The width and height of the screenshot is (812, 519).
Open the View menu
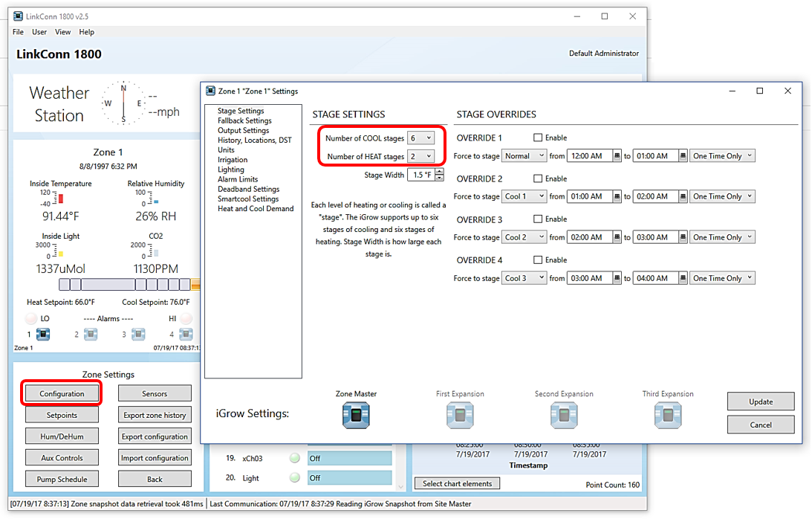pyautogui.click(x=62, y=32)
